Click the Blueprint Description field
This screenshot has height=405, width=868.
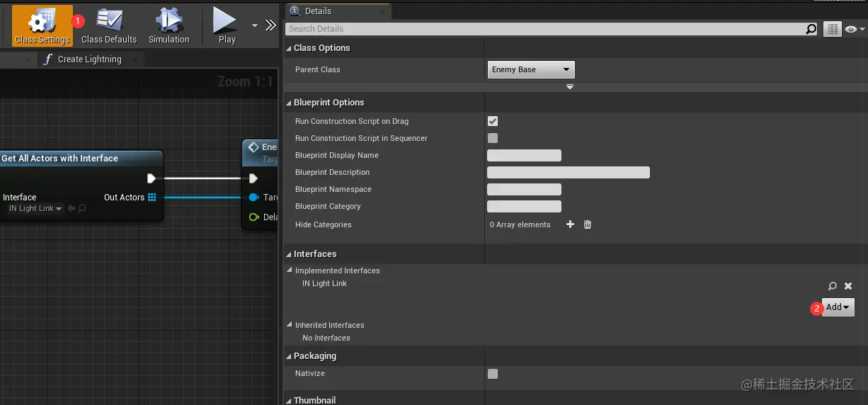[x=569, y=172]
